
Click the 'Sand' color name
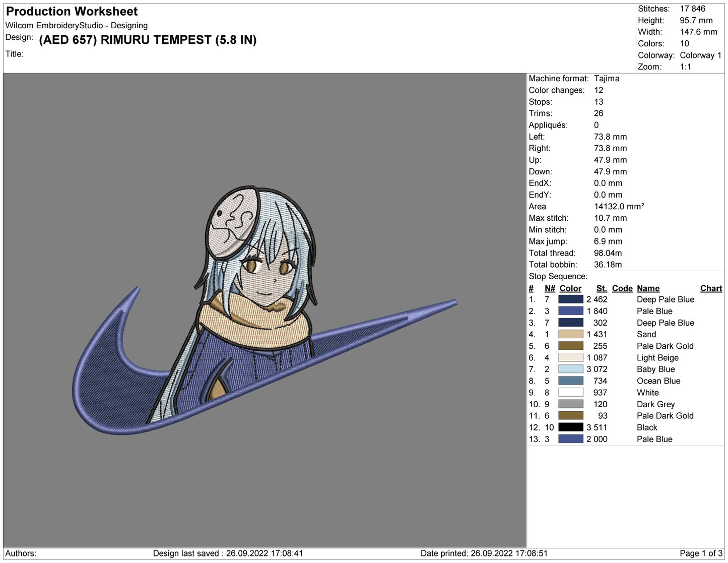coord(646,334)
